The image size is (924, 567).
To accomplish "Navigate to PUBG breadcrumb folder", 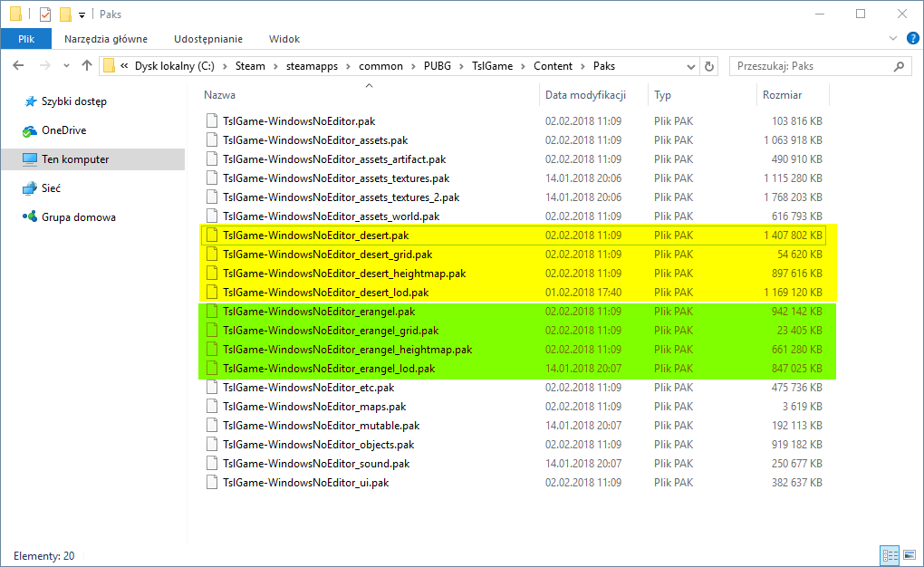I will (x=438, y=66).
